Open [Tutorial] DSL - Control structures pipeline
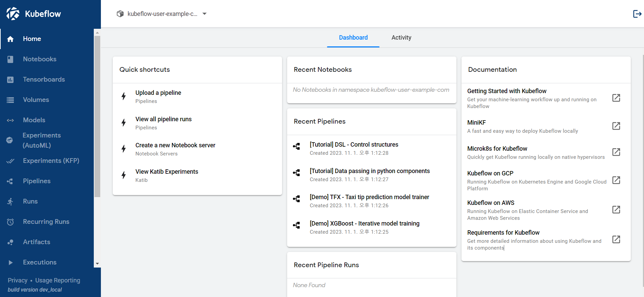The image size is (644, 297). point(371,148)
